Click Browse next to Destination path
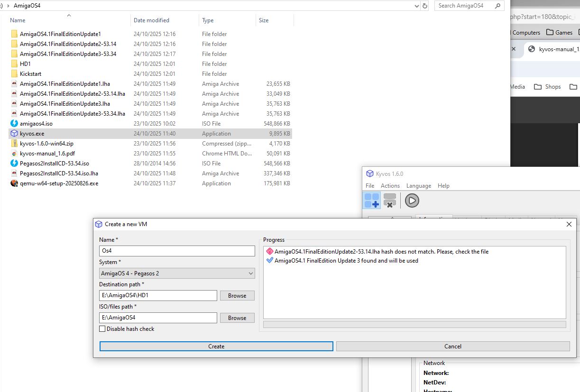580x392 pixels. point(237,296)
